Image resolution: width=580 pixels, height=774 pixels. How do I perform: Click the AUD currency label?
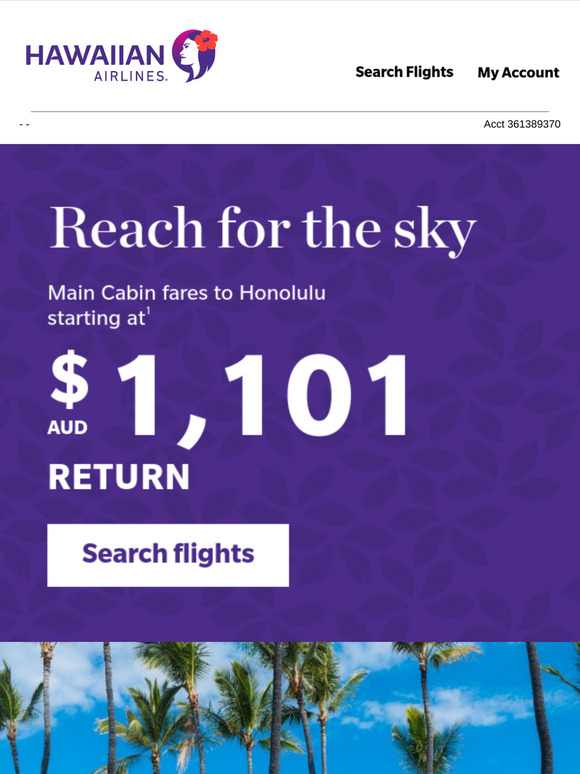[68, 427]
